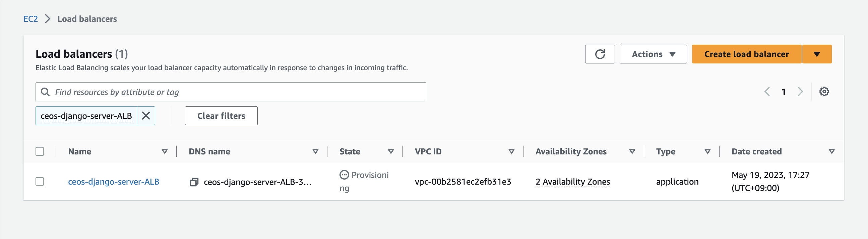Viewport: 868px width, 239px height.
Task: Focus the Find resources search field
Action: coord(231,92)
